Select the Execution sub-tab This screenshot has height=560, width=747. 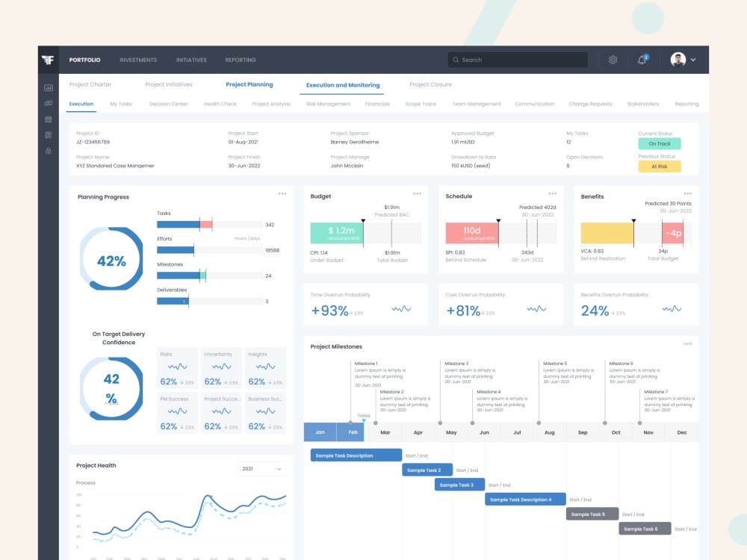[81, 104]
